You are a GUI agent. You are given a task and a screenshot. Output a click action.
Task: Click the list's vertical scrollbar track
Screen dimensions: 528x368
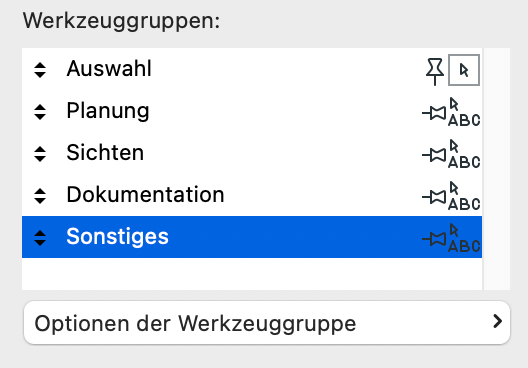[497, 169]
